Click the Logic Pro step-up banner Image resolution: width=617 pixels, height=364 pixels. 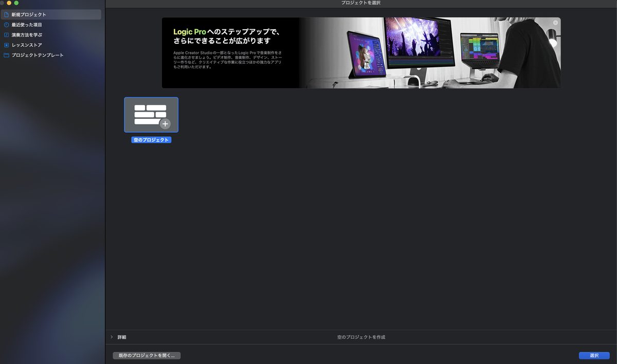click(361, 53)
